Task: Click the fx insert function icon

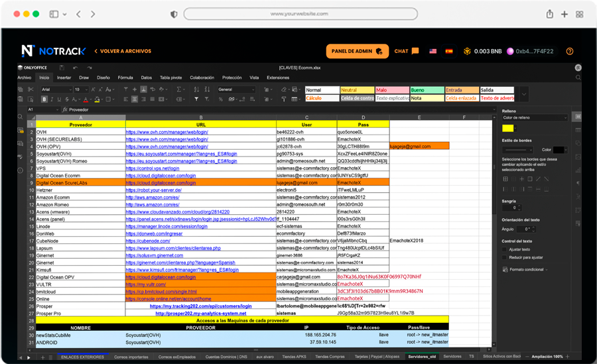Action: pyautogui.click(x=65, y=109)
